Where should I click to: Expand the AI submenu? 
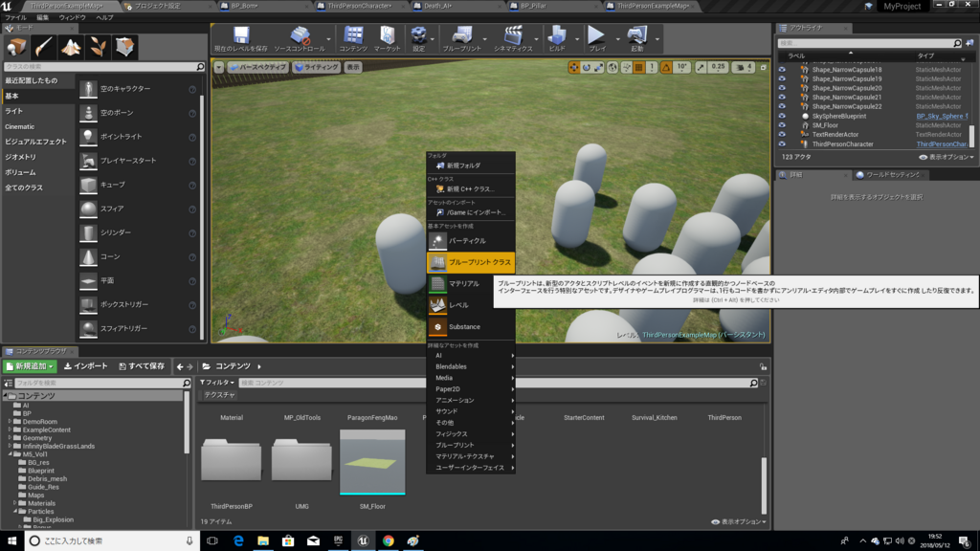pyautogui.click(x=471, y=356)
